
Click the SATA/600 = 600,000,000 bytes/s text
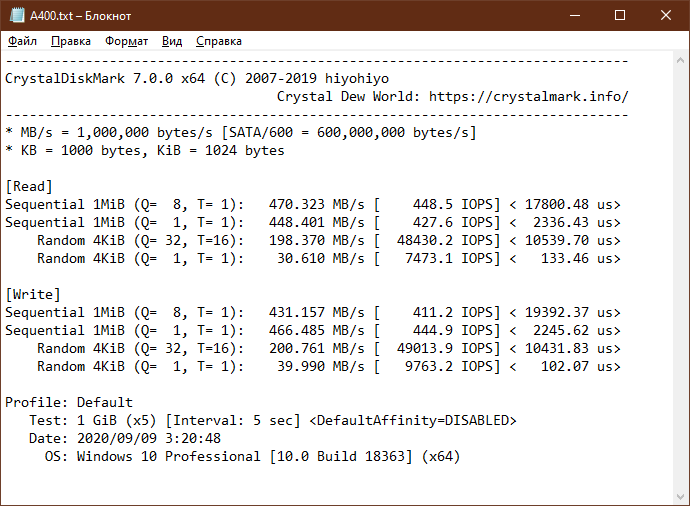[349, 132]
